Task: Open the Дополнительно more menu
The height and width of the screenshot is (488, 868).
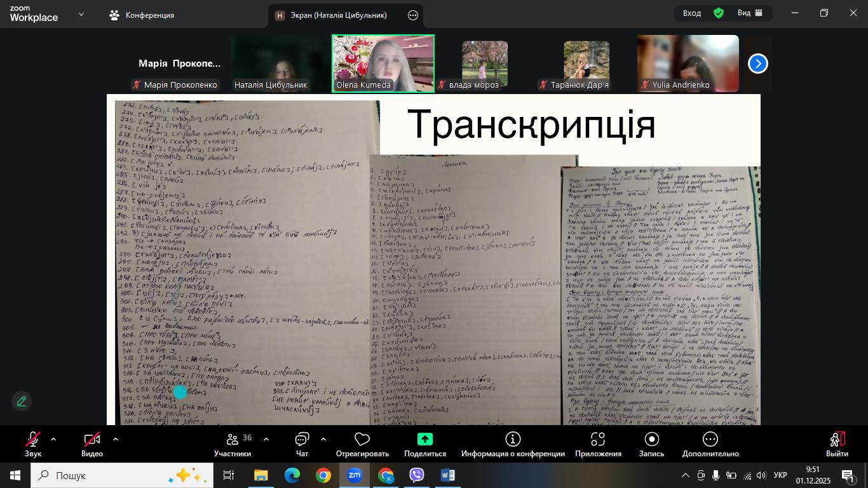Action: tap(710, 444)
